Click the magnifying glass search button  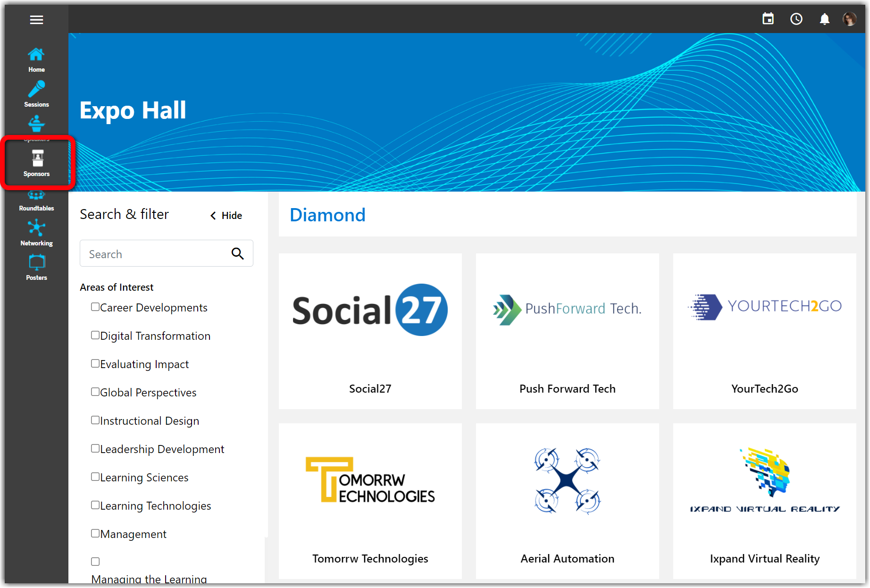pos(238,254)
